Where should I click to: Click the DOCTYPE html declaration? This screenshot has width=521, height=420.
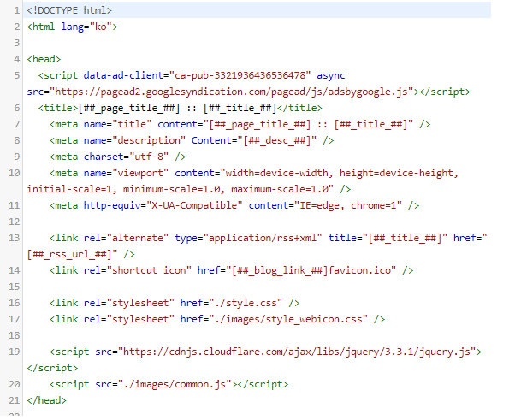coord(69,10)
